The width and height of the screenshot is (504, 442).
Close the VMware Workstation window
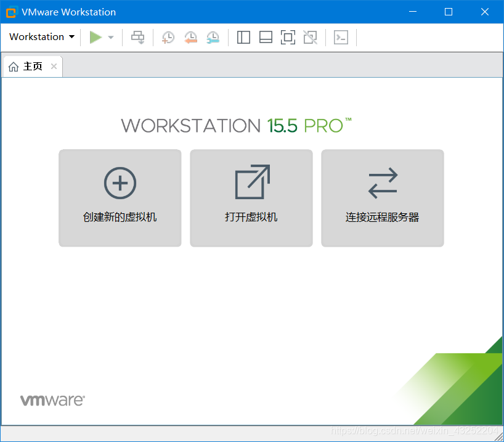coord(485,12)
